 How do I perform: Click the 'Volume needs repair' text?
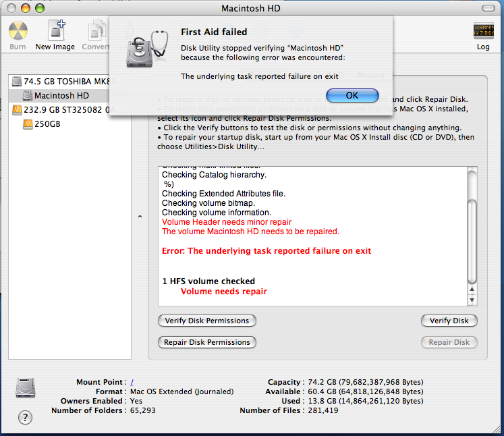(x=224, y=292)
